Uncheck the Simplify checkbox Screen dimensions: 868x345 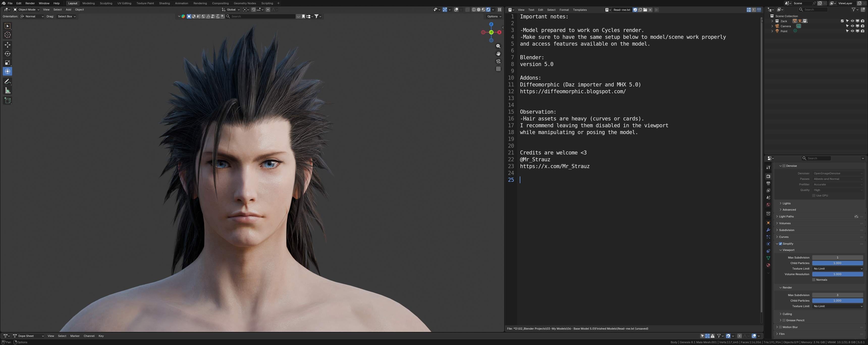coord(780,244)
